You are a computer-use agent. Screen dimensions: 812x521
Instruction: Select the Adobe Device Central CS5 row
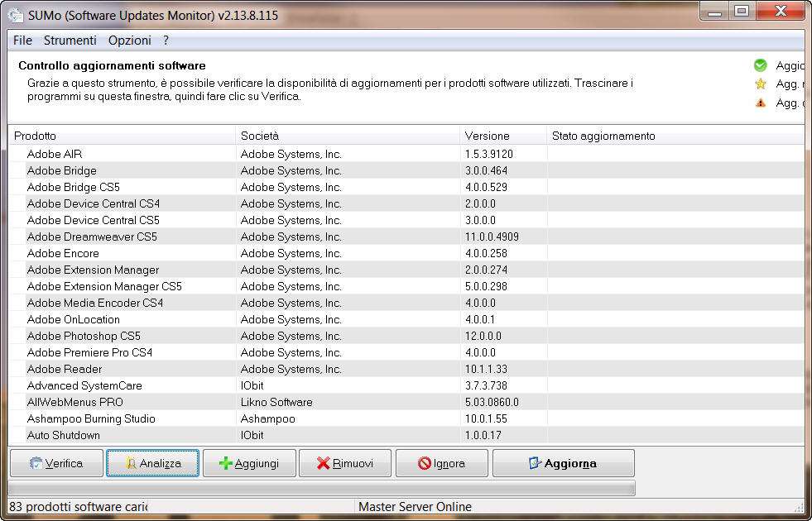tap(406, 221)
